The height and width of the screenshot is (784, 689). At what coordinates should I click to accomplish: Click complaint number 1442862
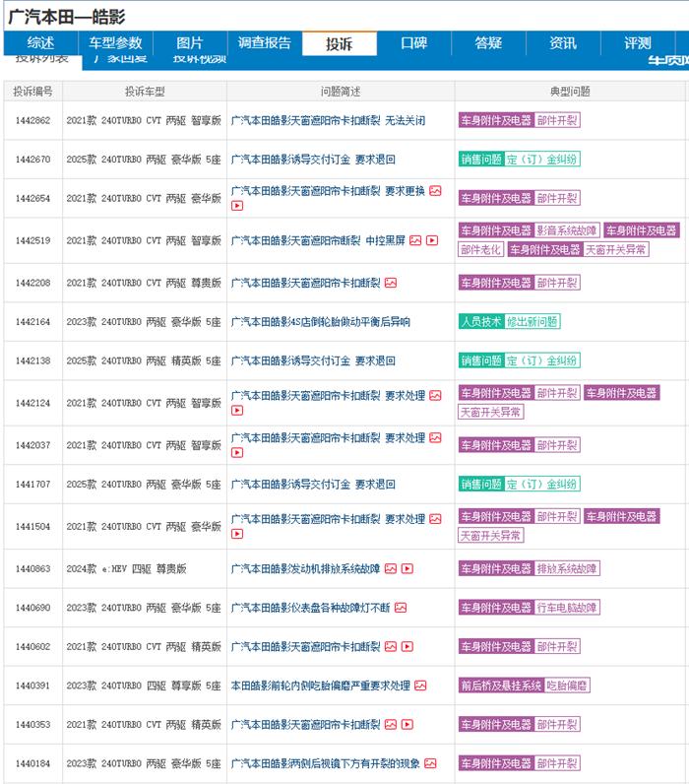click(x=33, y=120)
